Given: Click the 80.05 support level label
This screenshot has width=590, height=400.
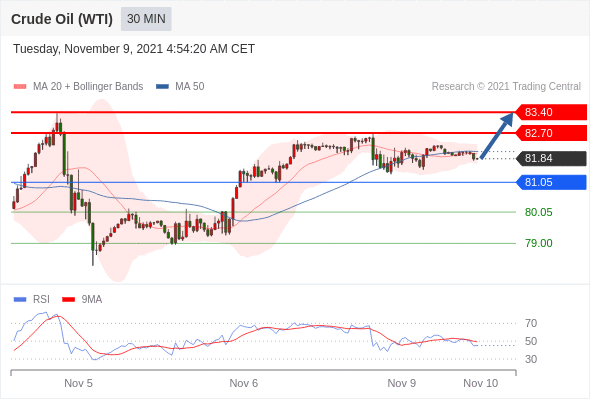Looking at the screenshot, I should point(539,213).
